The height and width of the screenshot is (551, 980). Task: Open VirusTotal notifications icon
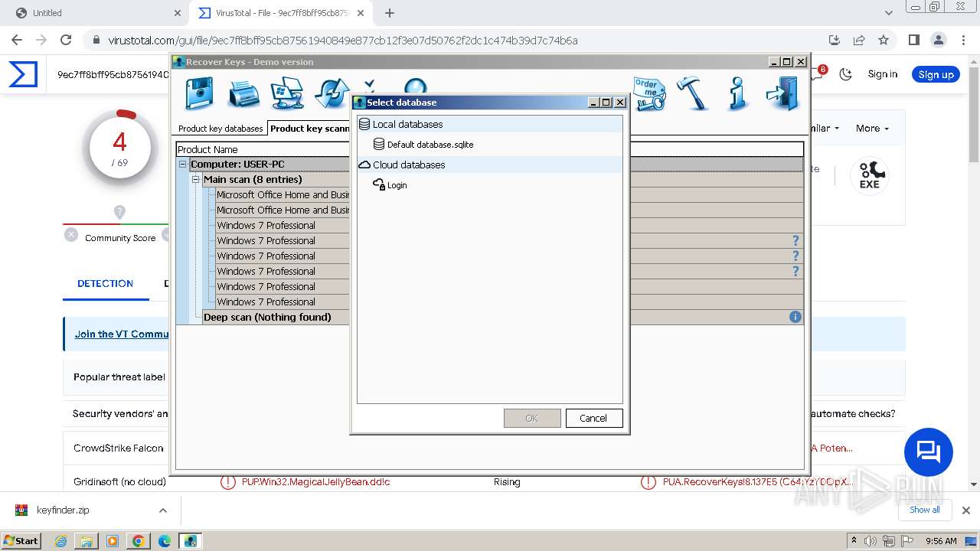tap(817, 73)
